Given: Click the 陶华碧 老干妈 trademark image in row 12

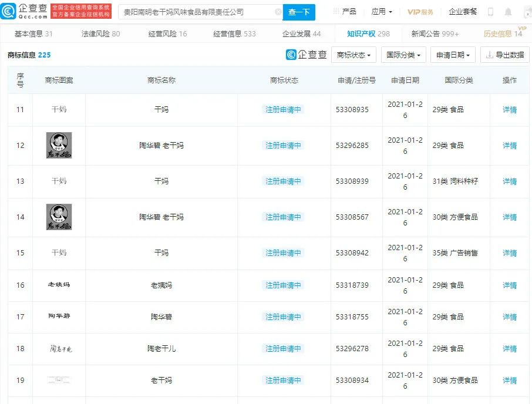Looking at the screenshot, I should (x=59, y=145).
